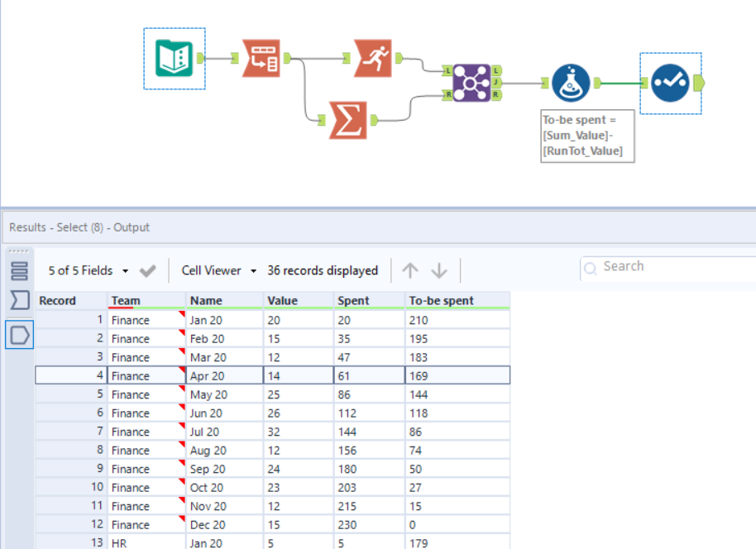The width and height of the screenshot is (756, 549).
Task: Click the Record column header
Action: coord(71,300)
